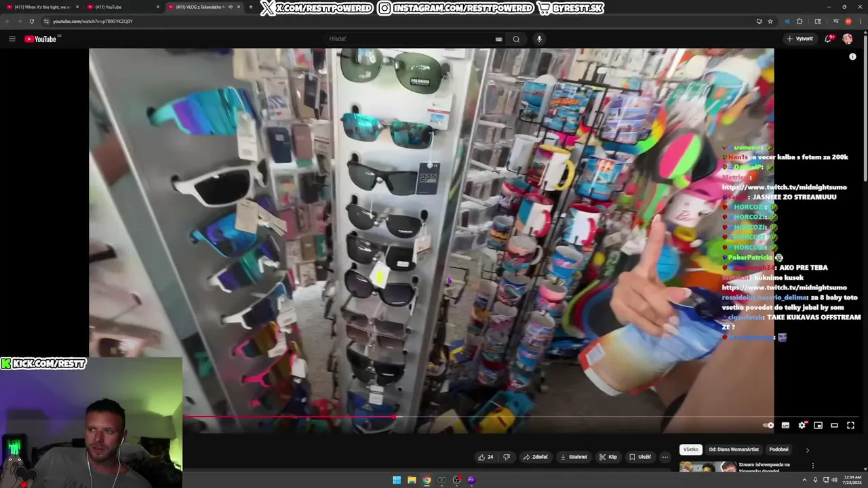Open the Windows Start menu

pos(397,480)
